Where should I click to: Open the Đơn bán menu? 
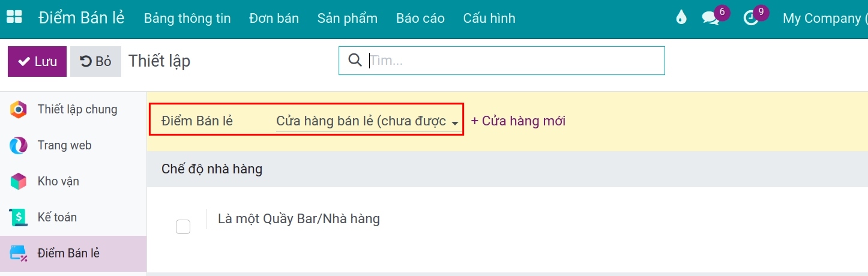[x=274, y=19]
